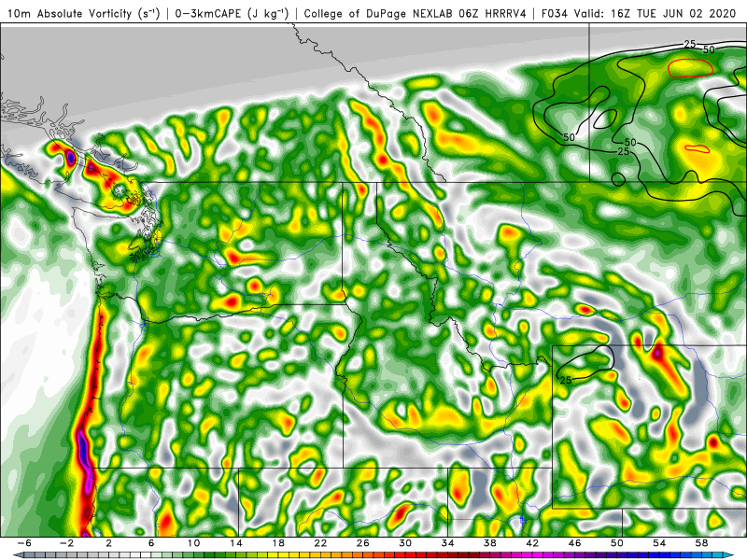Click the -6 colorbar label
Viewport: 747px width, 560px height.
tap(25, 543)
